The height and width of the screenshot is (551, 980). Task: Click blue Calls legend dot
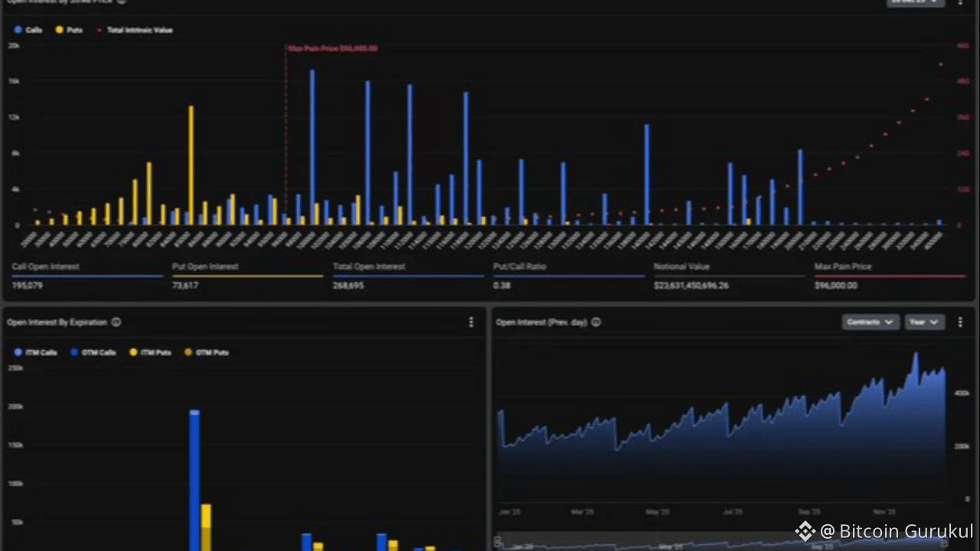pyautogui.click(x=18, y=30)
